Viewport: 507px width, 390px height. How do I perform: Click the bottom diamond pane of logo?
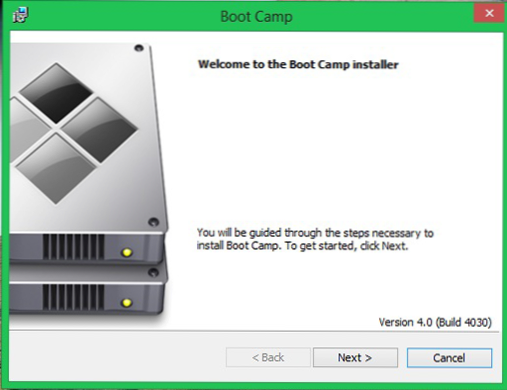[56, 168]
